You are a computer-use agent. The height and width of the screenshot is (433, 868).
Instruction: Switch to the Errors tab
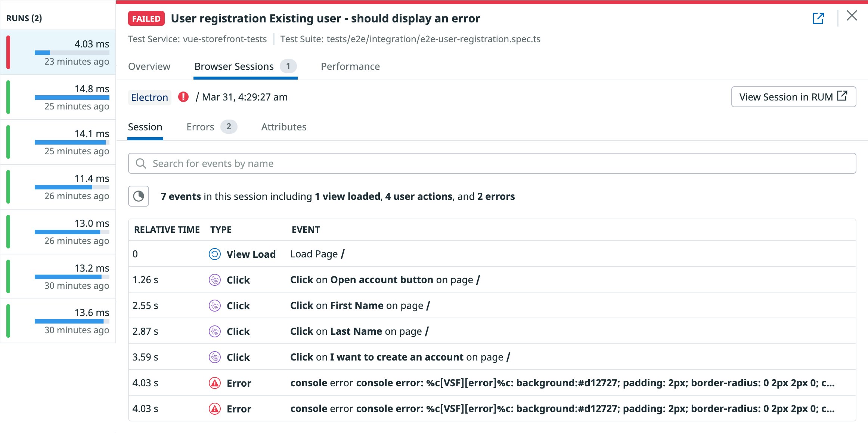[200, 127]
